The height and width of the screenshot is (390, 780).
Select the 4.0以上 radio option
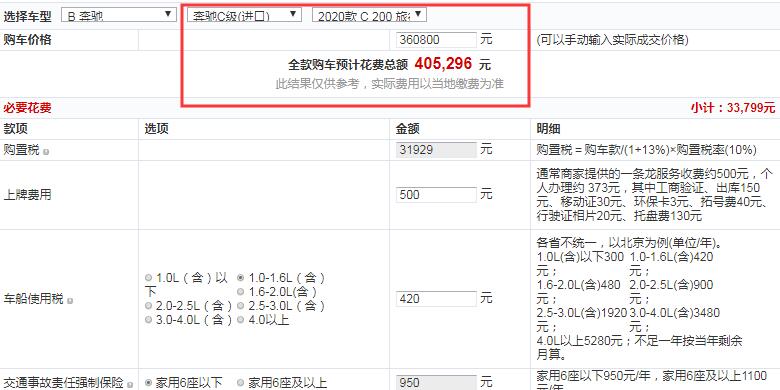pyautogui.click(x=241, y=320)
